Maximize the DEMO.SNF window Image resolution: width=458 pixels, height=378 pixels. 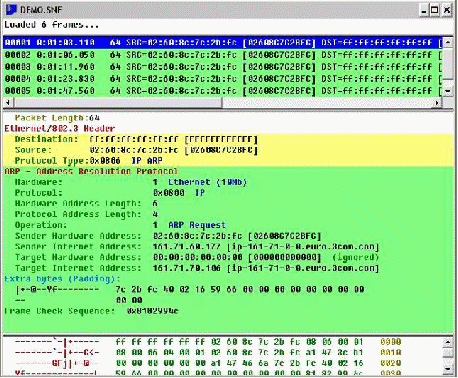435,10
